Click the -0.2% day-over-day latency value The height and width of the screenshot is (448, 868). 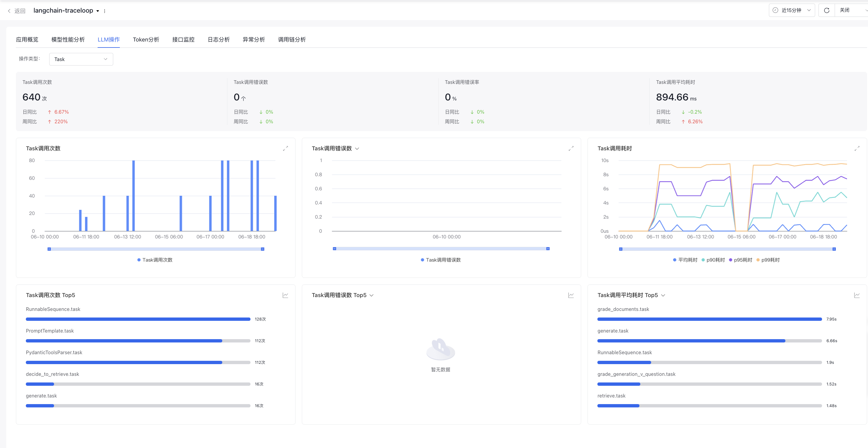tap(695, 112)
